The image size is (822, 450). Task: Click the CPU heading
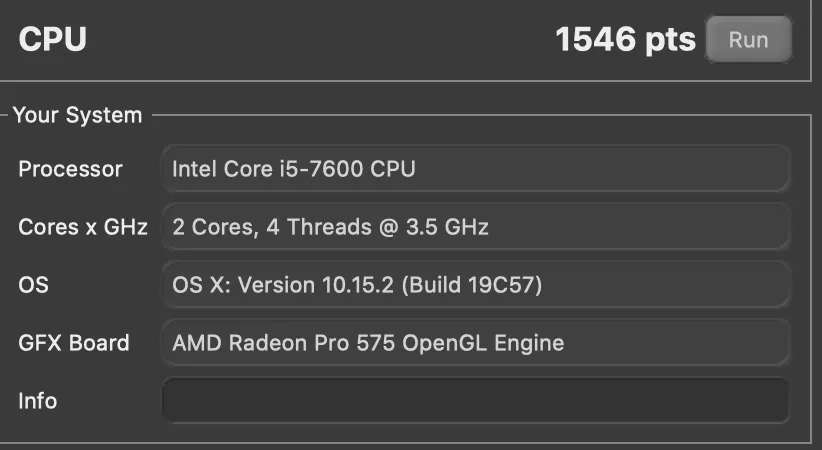click(52, 39)
